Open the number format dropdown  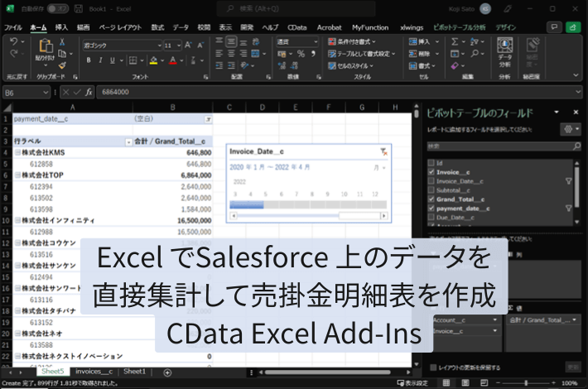click(316, 41)
